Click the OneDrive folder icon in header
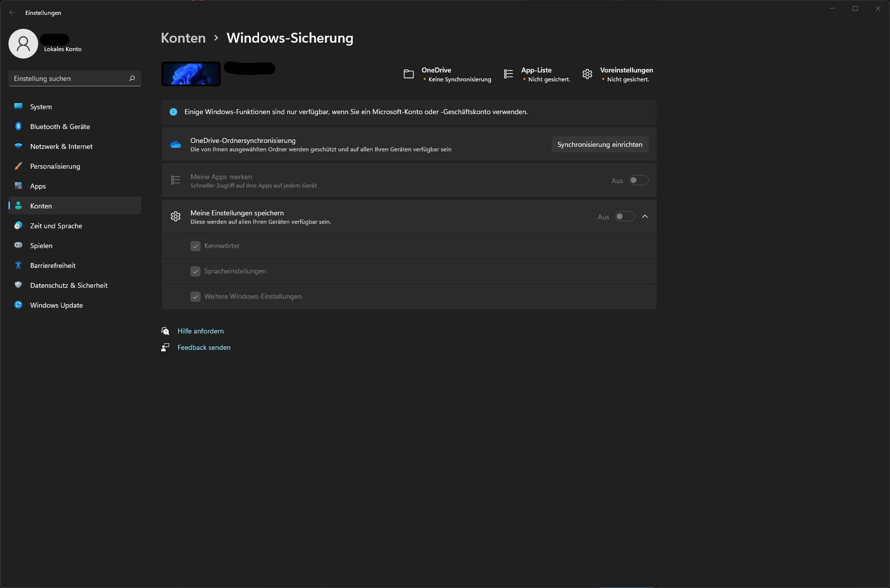The image size is (890, 588). (x=409, y=74)
